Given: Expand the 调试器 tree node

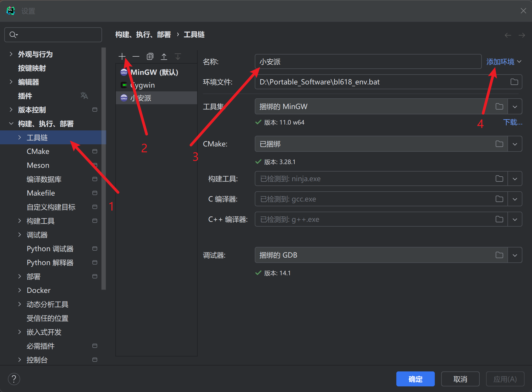Looking at the screenshot, I should pos(19,235).
